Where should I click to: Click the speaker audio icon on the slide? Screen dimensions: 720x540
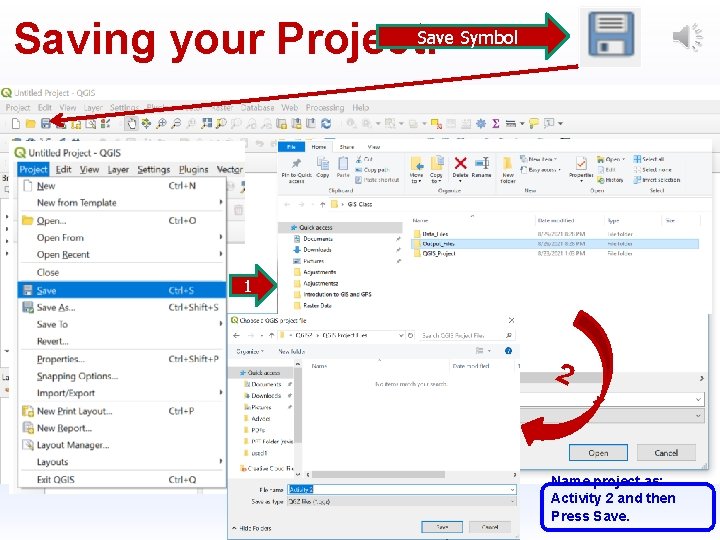click(x=687, y=37)
